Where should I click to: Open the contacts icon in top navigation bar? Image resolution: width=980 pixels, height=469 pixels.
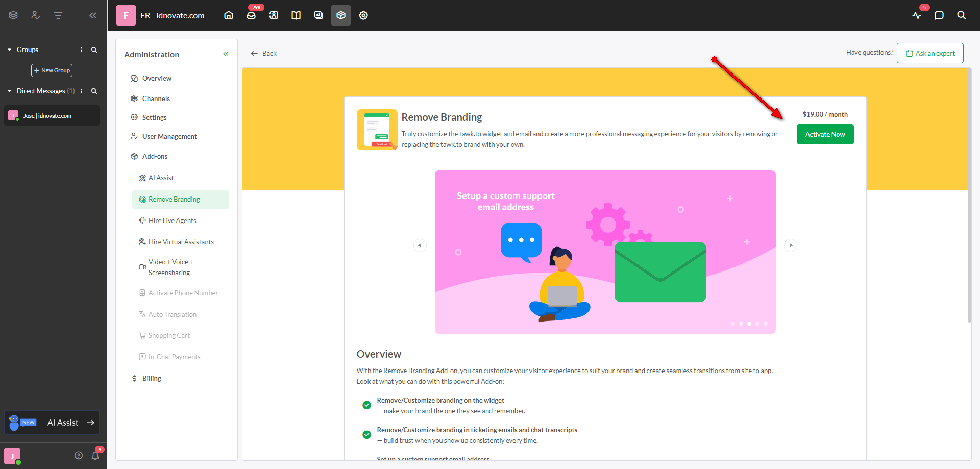coord(274,15)
